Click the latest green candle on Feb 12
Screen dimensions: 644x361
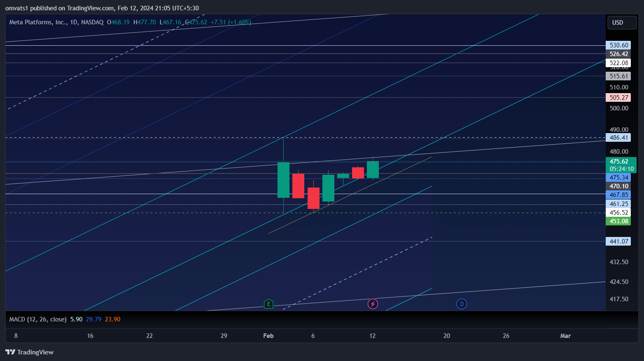click(373, 169)
